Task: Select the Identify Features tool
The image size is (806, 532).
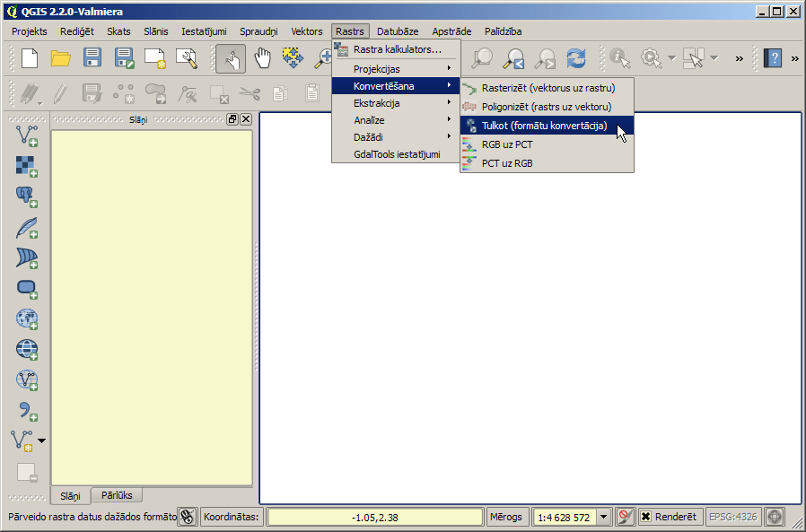Action: tap(620, 58)
